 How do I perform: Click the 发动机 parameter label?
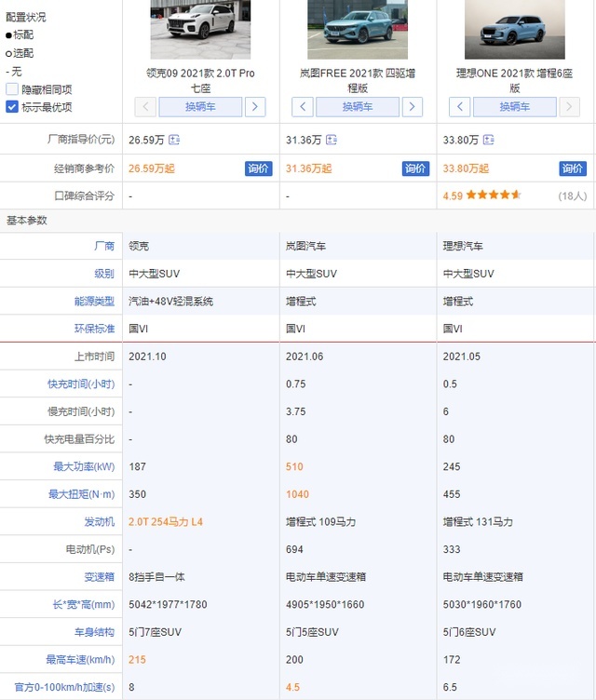coord(100,521)
